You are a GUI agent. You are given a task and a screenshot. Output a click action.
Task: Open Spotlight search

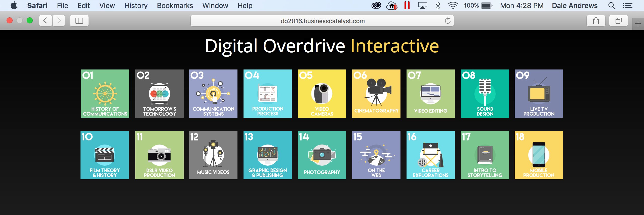(x=612, y=6)
